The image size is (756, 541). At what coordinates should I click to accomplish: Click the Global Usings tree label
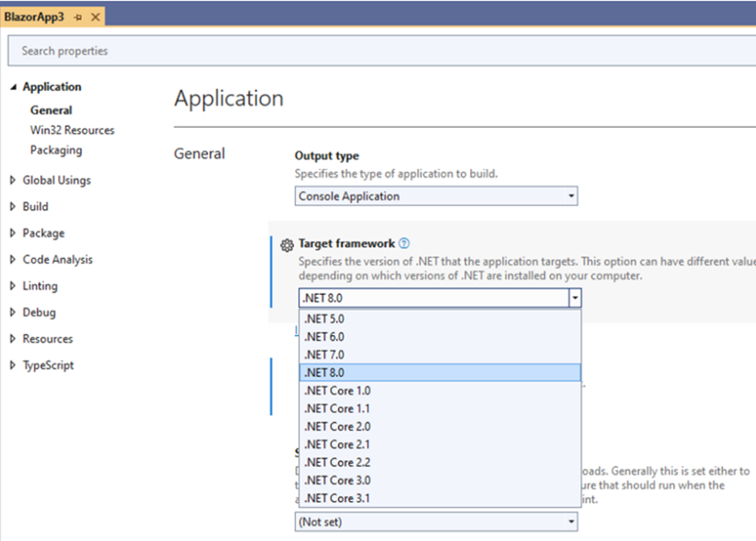pos(57,181)
